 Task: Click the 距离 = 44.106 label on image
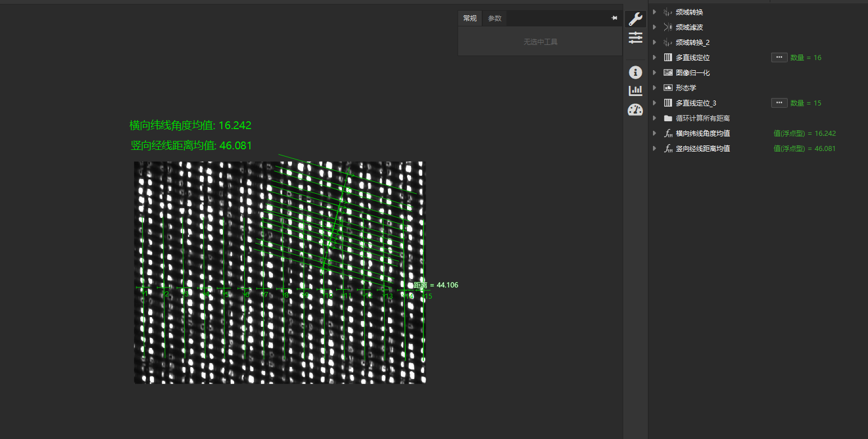click(x=436, y=285)
